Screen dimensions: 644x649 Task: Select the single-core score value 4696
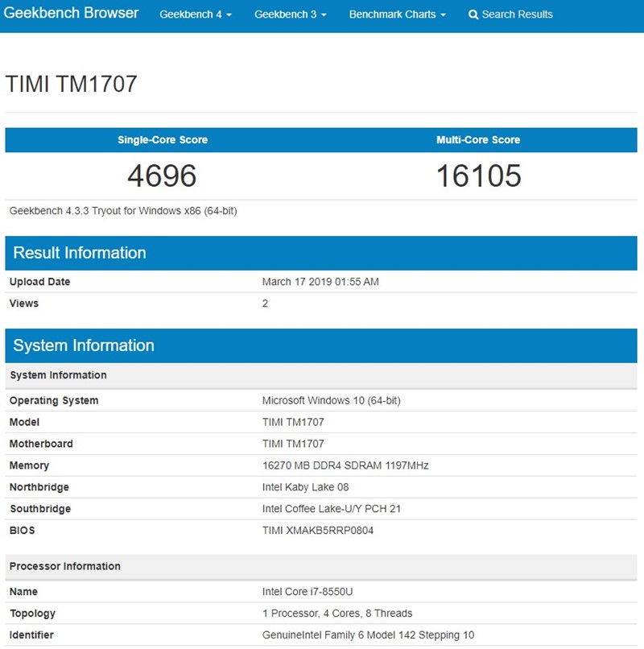tap(162, 176)
